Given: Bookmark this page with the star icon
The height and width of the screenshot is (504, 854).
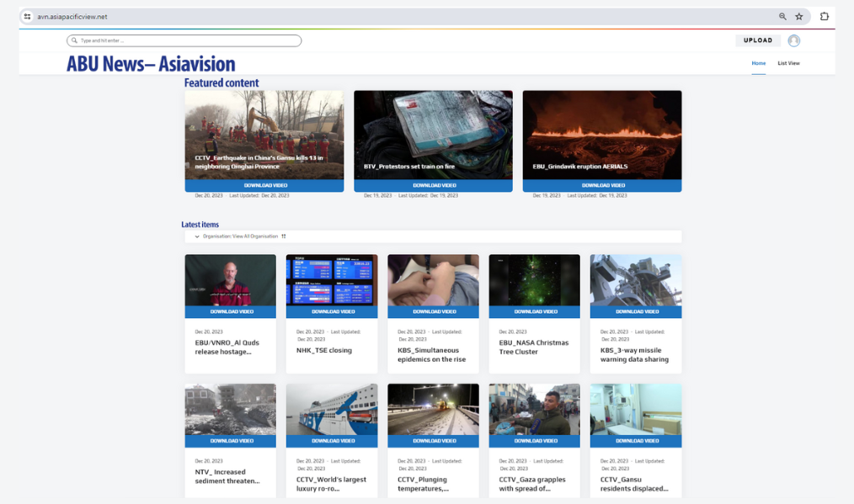Looking at the screenshot, I should point(799,16).
